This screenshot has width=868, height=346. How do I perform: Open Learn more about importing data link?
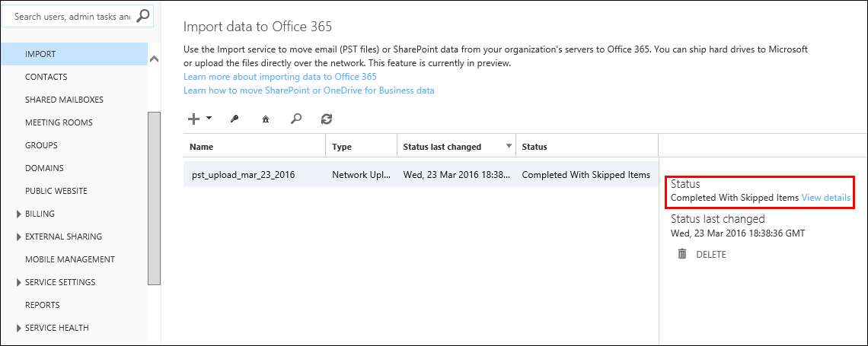coord(280,76)
